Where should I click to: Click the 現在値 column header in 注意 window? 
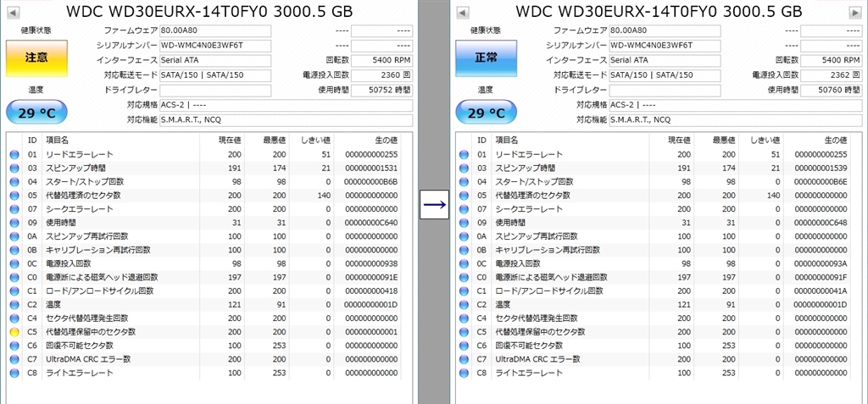coord(230,141)
